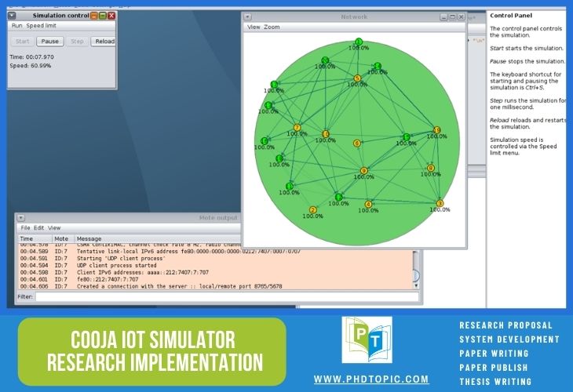Open the Run menu in Simulation control
Viewport: 573px width, 392px height.
[x=16, y=26]
